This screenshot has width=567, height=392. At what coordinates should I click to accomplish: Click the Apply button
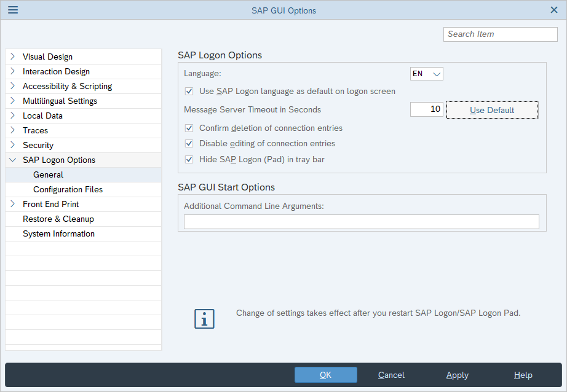[x=457, y=375]
